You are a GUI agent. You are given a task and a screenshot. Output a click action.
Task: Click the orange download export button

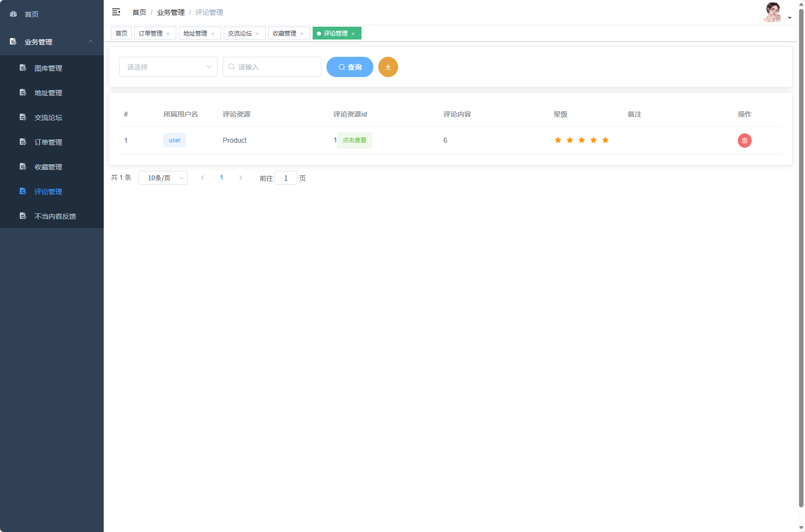click(388, 67)
